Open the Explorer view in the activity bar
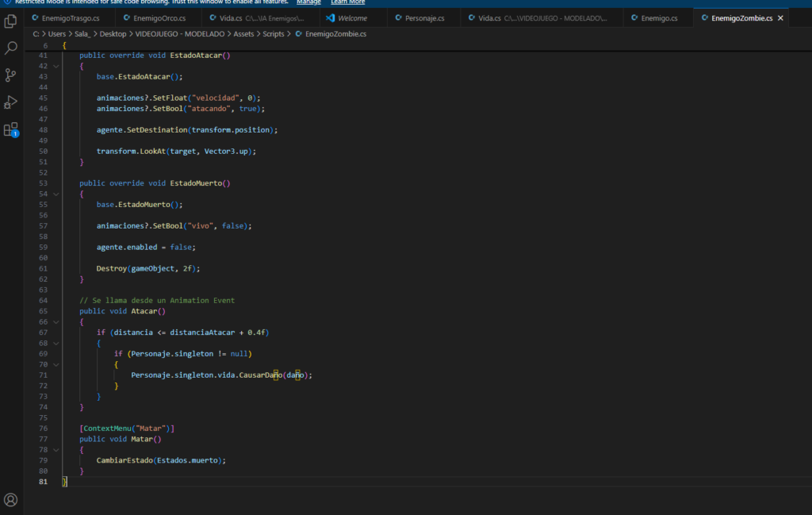Image resolution: width=812 pixels, height=515 pixels. (11, 21)
